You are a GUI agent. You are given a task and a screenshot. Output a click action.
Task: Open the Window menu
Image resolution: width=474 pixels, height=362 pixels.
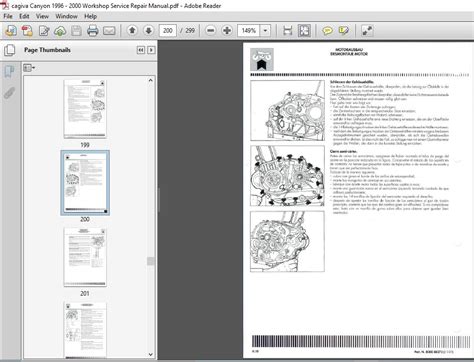[x=66, y=16]
